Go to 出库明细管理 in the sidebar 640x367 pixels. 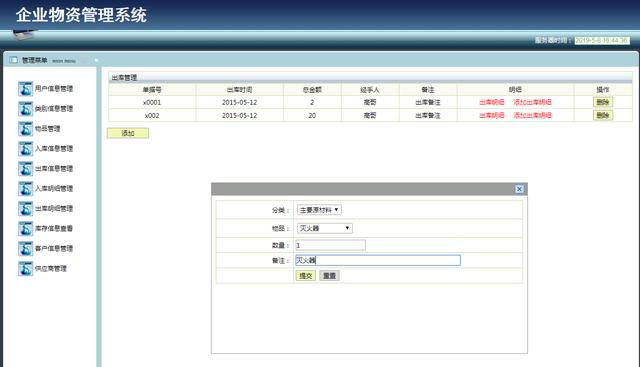(54, 209)
